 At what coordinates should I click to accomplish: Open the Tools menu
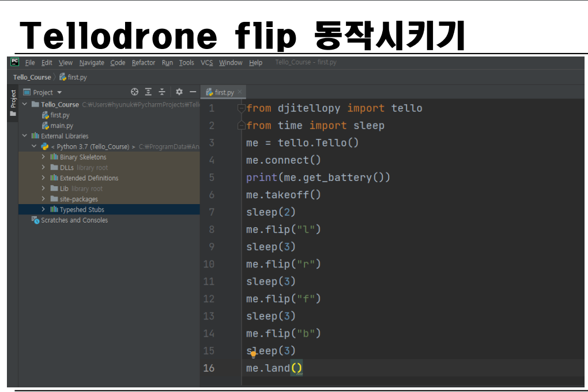tap(186, 63)
